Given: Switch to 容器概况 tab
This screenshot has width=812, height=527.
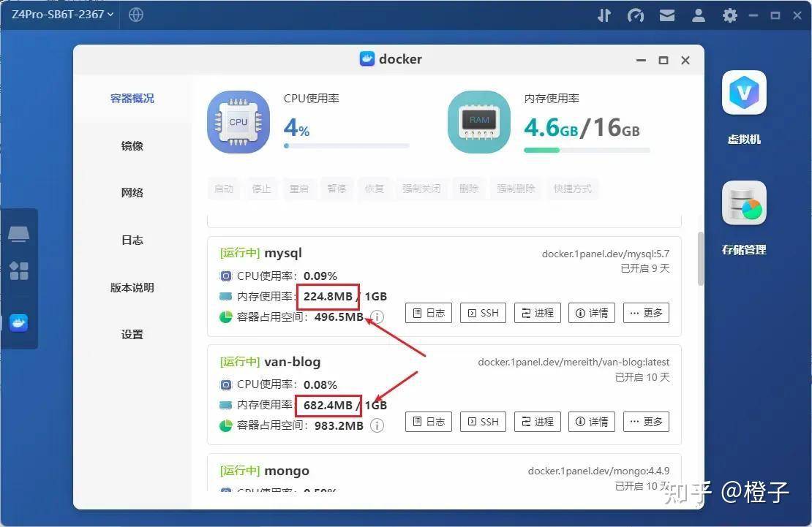Looking at the screenshot, I should coord(132,99).
